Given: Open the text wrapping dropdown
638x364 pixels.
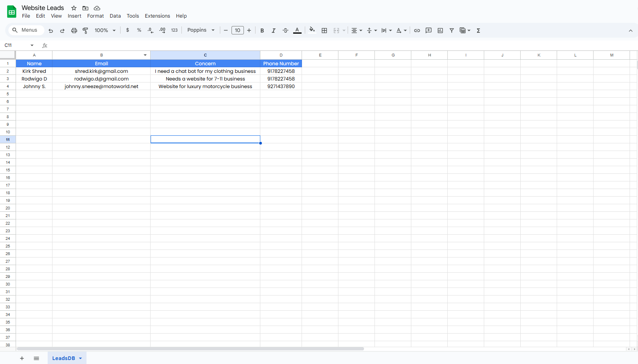Looking at the screenshot, I should [386, 30].
